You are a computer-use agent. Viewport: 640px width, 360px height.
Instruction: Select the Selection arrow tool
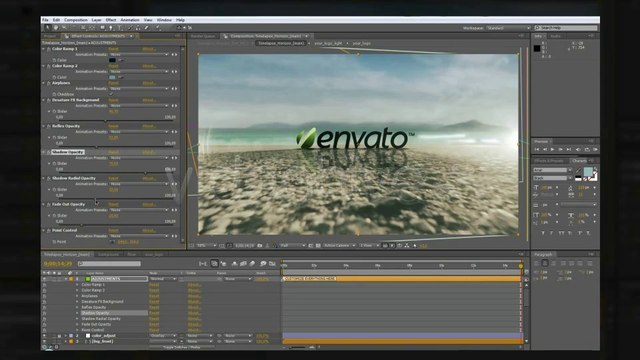[48, 28]
